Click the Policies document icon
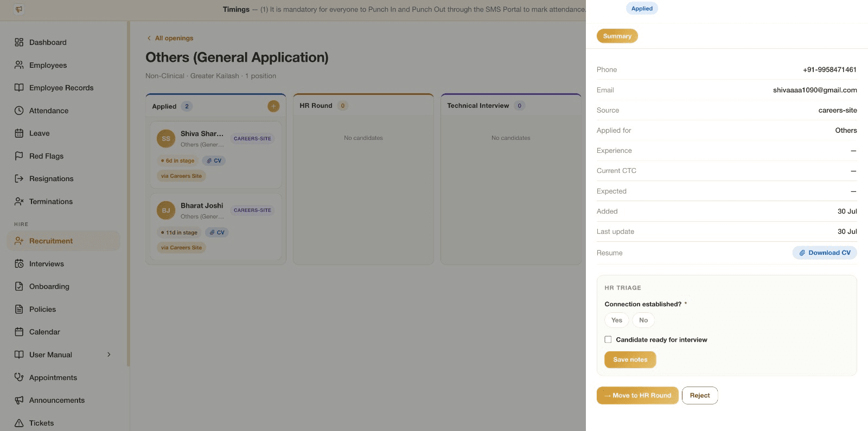868x431 pixels. pyautogui.click(x=19, y=309)
